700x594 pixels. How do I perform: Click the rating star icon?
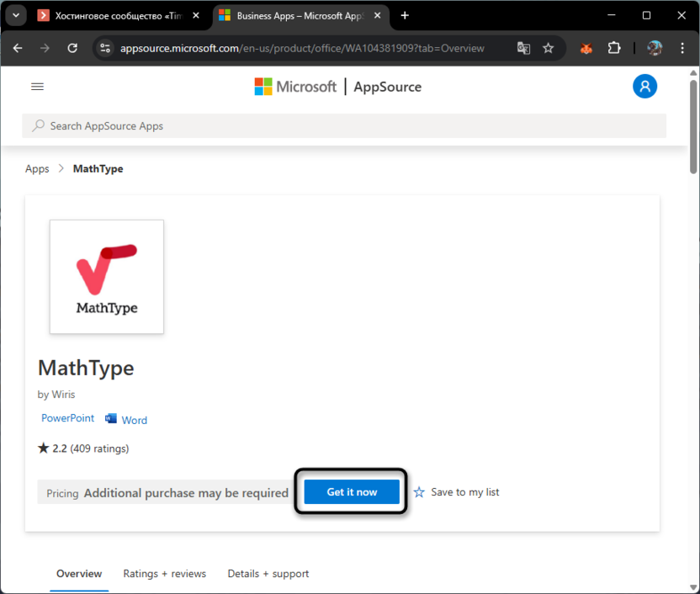coord(43,448)
